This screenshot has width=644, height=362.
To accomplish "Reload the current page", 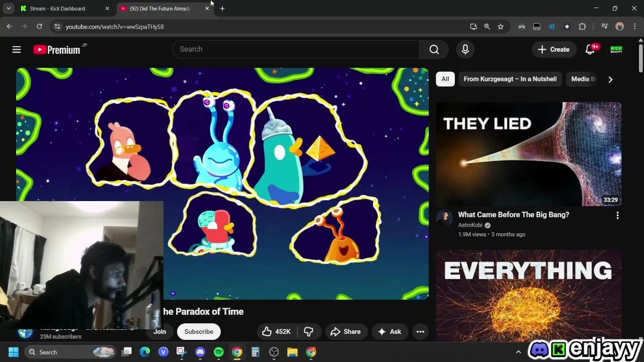I will (x=39, y=27).
